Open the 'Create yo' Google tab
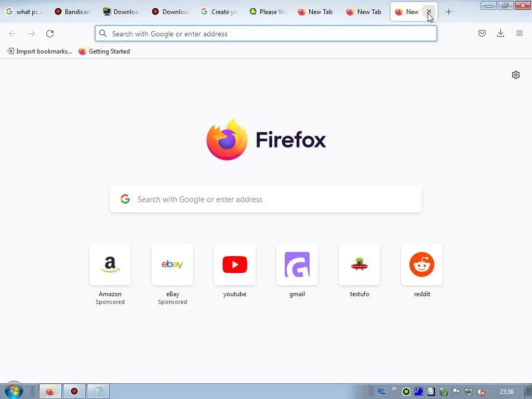 click(x=219, y=11)
